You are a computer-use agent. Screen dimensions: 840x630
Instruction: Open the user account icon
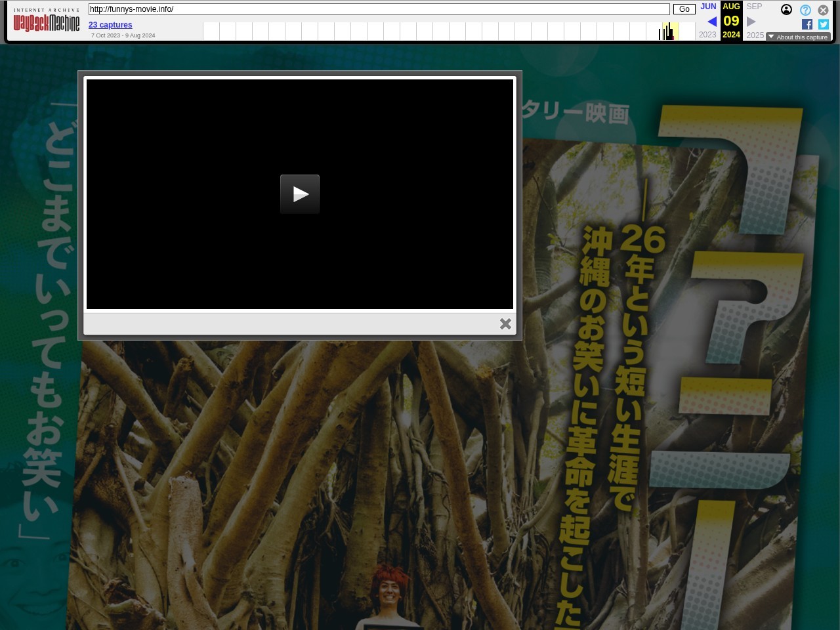(786, 10)
